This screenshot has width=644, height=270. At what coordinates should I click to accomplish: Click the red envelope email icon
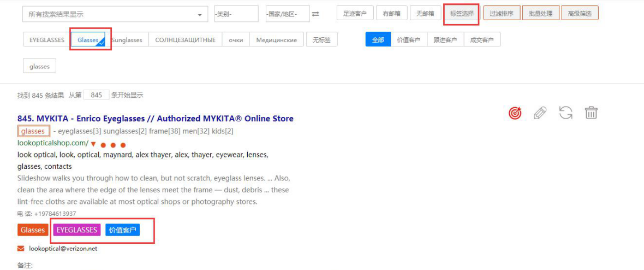tap(21, 249)
